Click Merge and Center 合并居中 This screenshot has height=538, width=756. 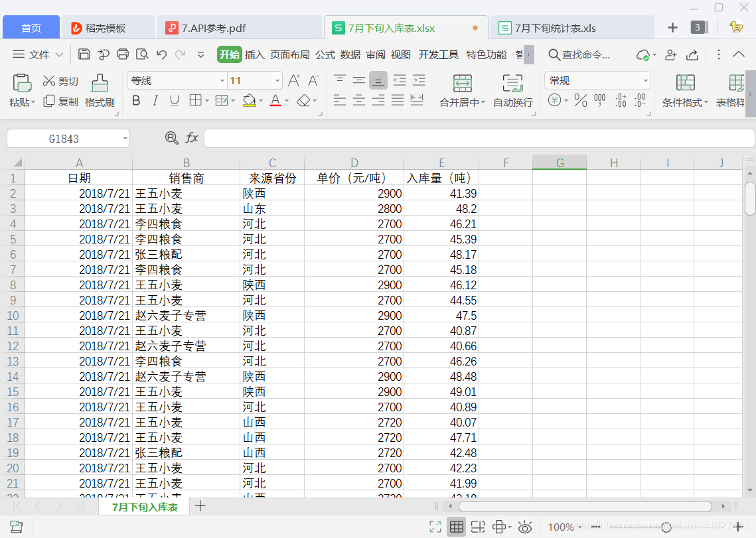[463, 91]
